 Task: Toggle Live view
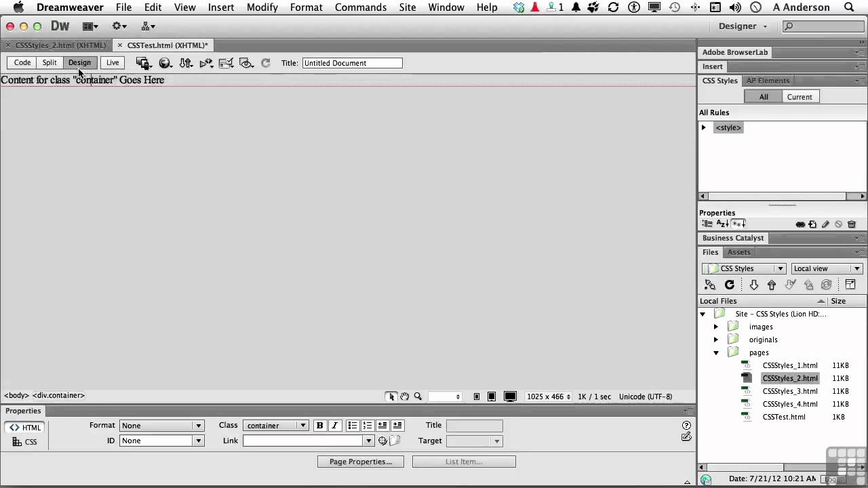(113, 62)
